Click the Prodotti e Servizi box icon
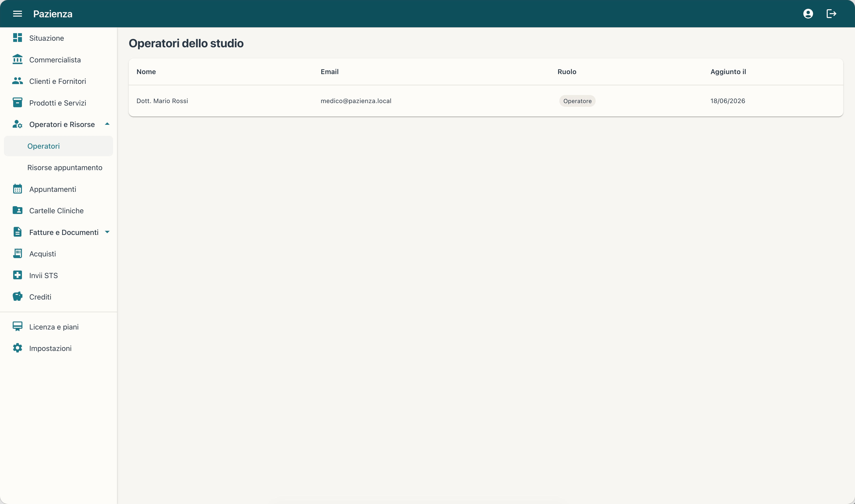Image resolution: width=855 pixels, height=504 pixels. (17, 102)
